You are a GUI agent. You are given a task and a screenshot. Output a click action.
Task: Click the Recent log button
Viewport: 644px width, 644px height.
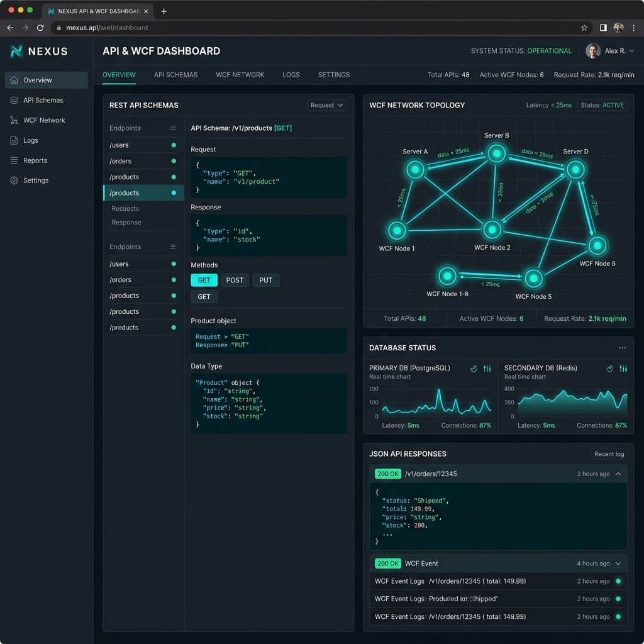point(609,454)
